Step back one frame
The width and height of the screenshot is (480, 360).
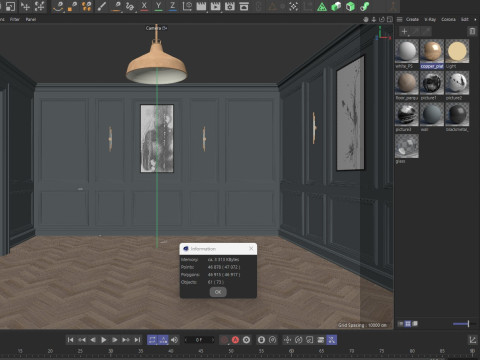(93, 340)
